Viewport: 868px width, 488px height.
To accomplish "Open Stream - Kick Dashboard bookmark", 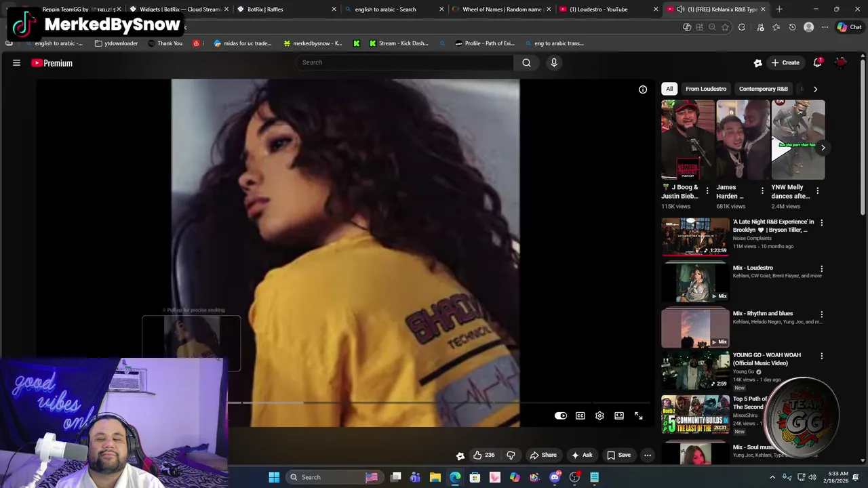I will 399,43.
